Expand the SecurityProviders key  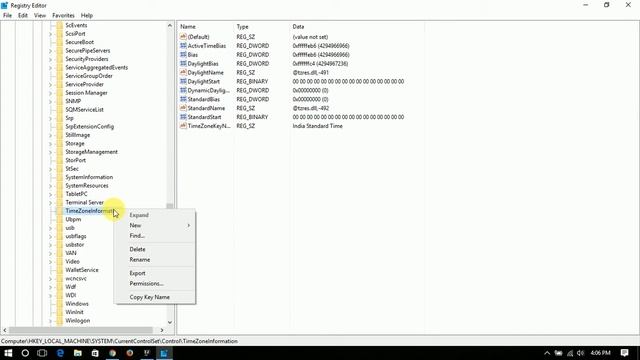(x=51, y=59)
